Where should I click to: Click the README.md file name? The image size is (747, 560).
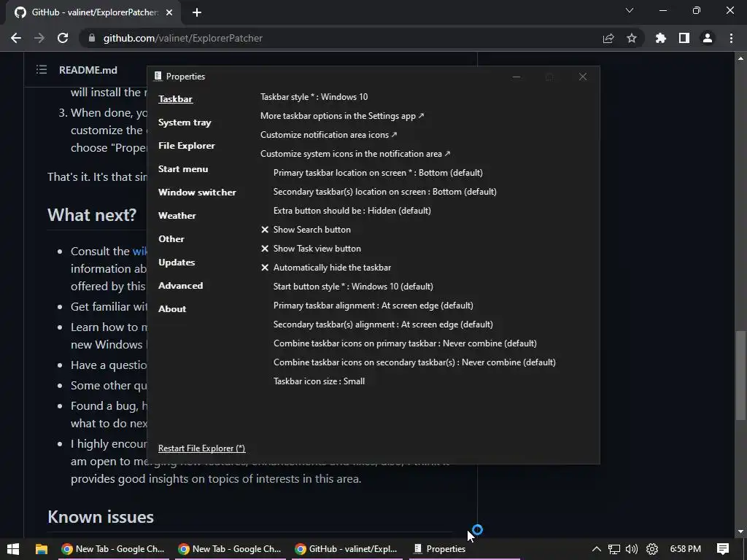[88, 70]
